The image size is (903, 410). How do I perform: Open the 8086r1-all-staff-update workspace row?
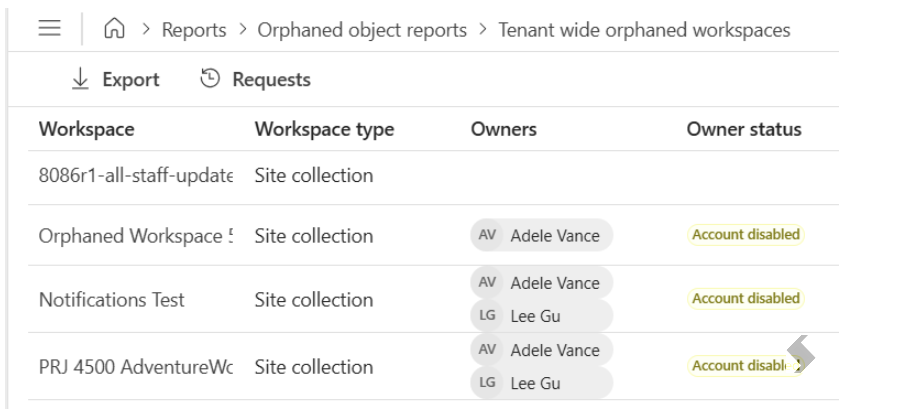point(433,177)
